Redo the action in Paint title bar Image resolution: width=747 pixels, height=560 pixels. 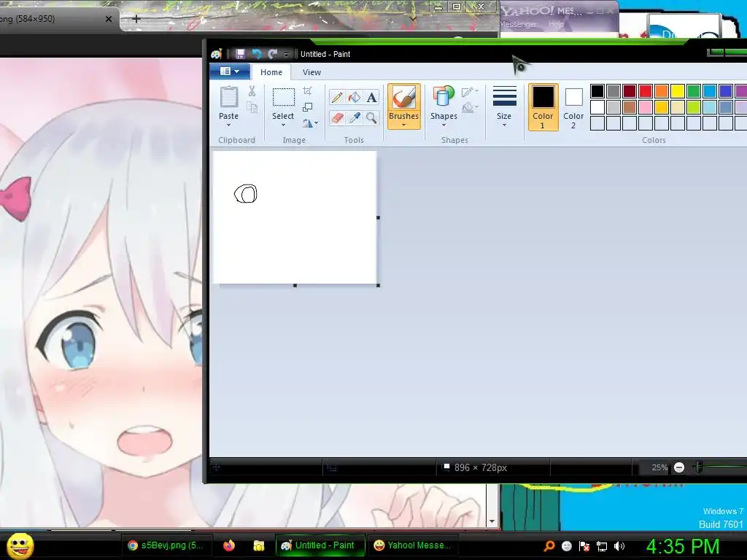coord(273,54)
